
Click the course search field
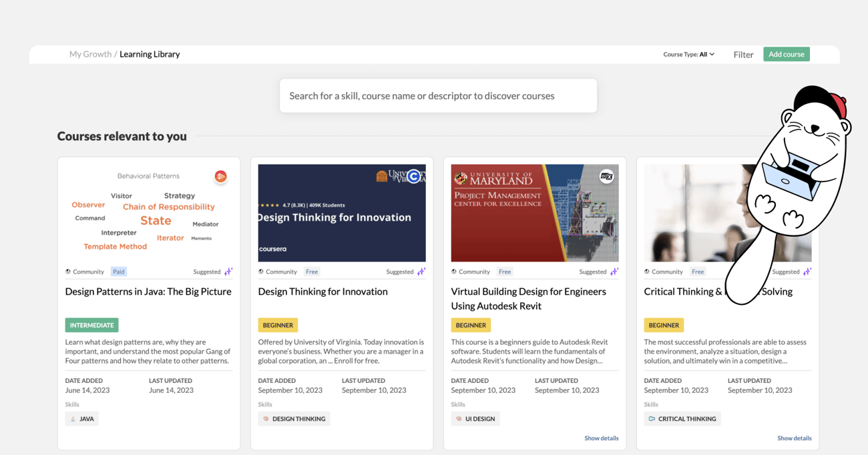438,95
